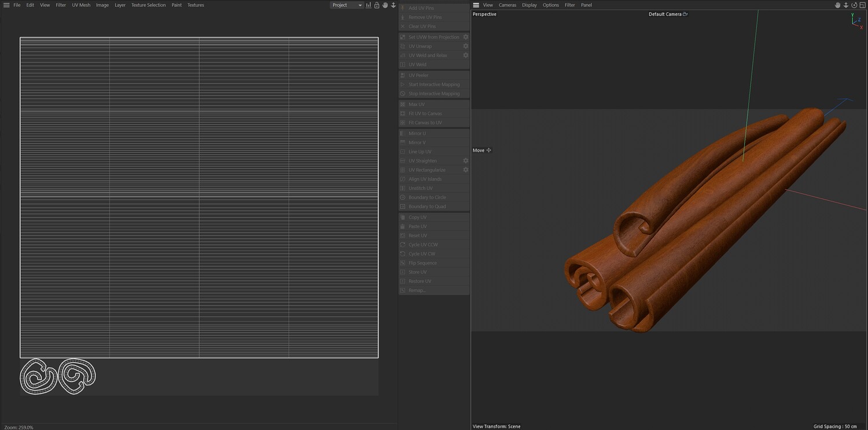The height and width of the screenshot is (430, 868).
Task: Click the histogram bars icon beside Project
Action: point(369,5)
